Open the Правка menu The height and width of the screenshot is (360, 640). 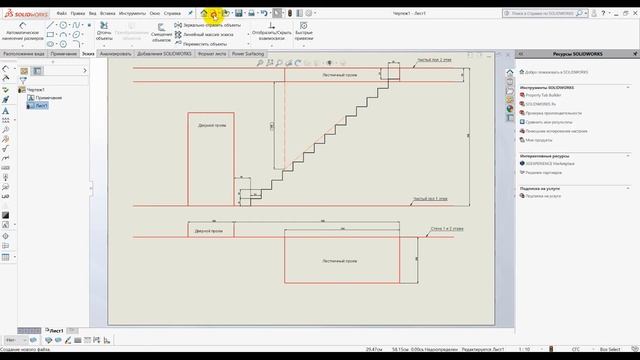click(78, 13)
